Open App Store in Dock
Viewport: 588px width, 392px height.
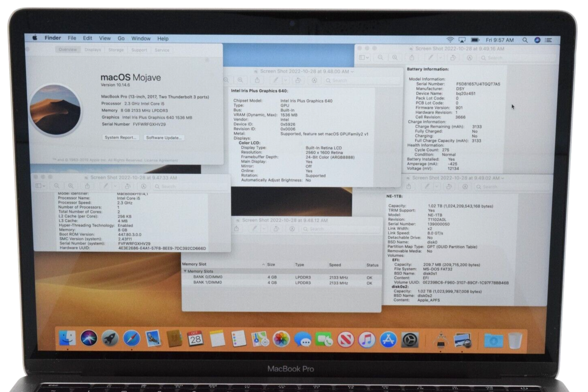click(x=388, y=340)
